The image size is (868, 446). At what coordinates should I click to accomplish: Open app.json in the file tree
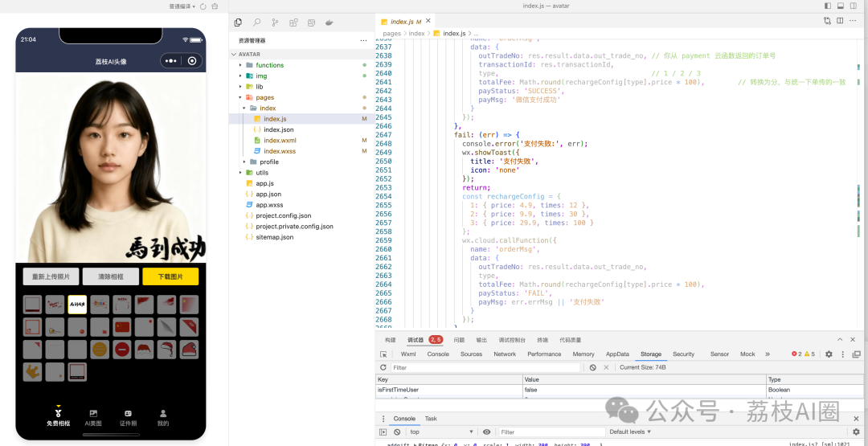268,194
